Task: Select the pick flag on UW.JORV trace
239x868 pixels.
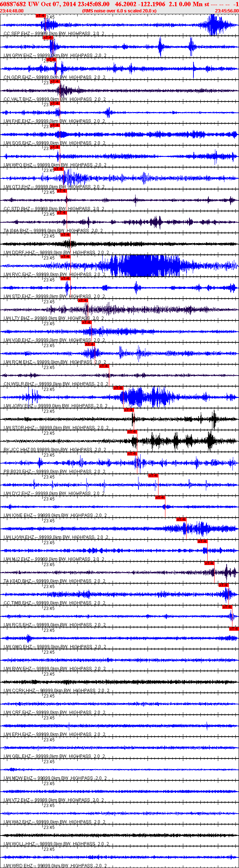Action: coord(118,388)
